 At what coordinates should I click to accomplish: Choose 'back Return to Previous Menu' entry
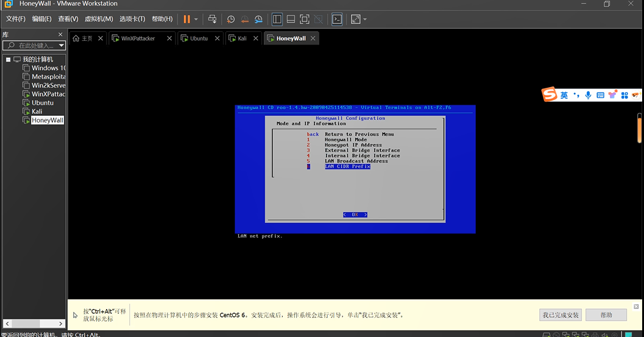pyautogui.click(x=350, y=135)
